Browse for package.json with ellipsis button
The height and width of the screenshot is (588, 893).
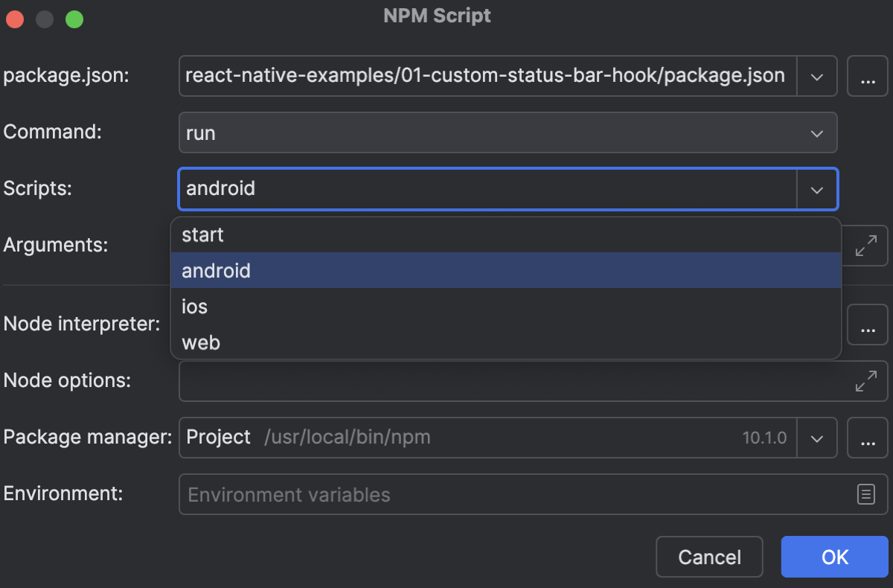click(x=867, y=76)
